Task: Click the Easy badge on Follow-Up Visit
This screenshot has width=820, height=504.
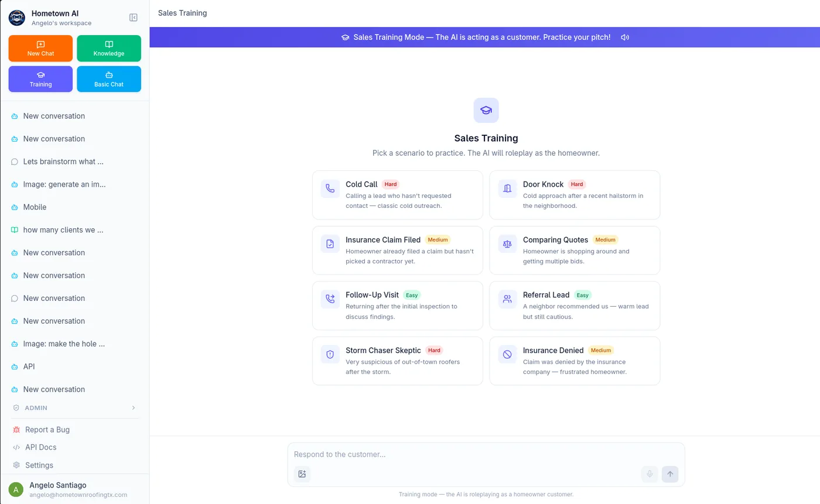Action: point(412,295)
